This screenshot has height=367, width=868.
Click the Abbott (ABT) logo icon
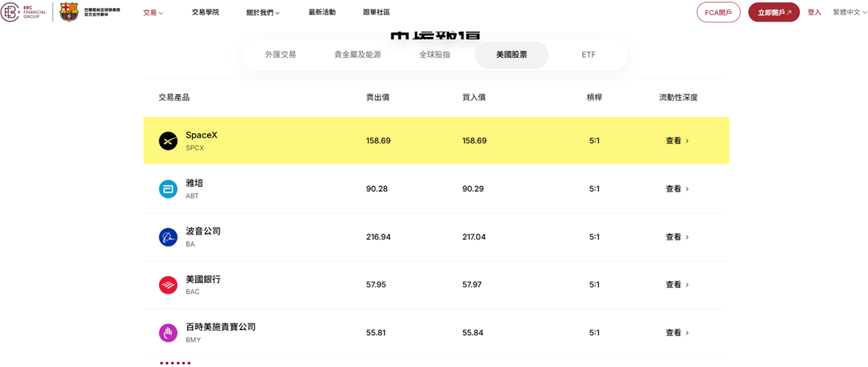[x=168, y=189]
